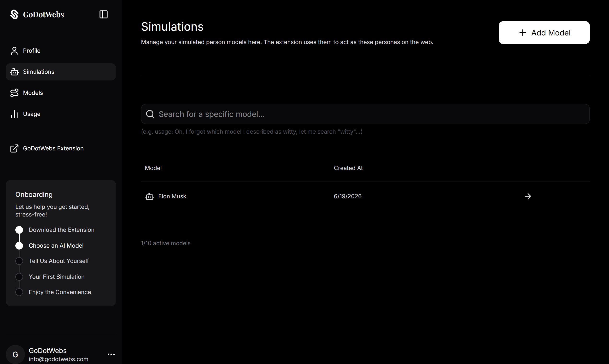
Task: Click the robot icon beside Elon Musk
Action: pos(150,196)
